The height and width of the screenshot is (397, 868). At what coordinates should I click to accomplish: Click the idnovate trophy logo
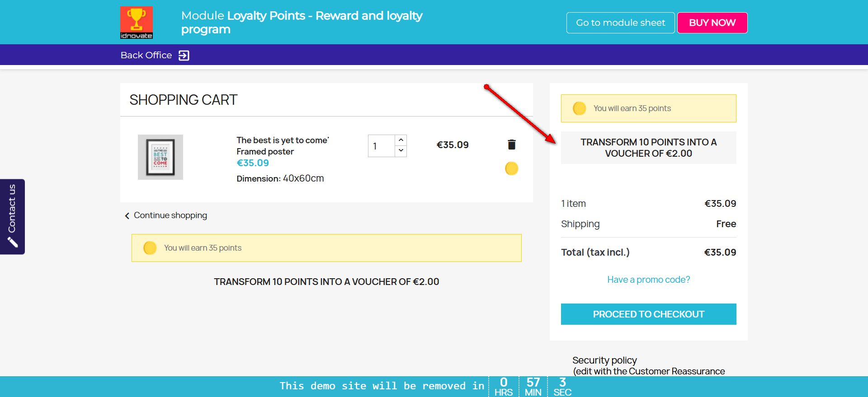(x=136, y=23)
